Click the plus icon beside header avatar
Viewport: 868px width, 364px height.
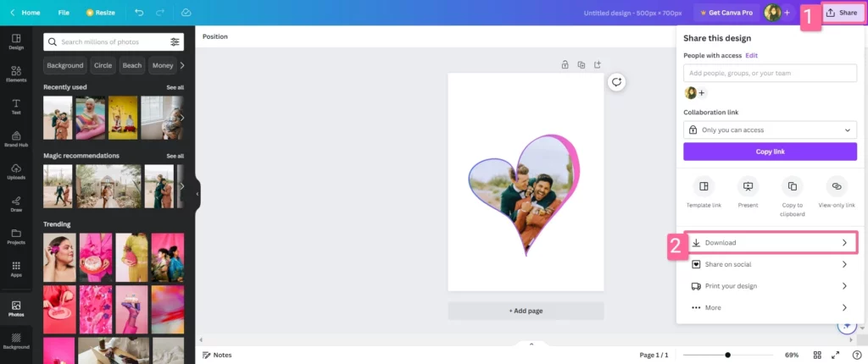click(787, 13)
